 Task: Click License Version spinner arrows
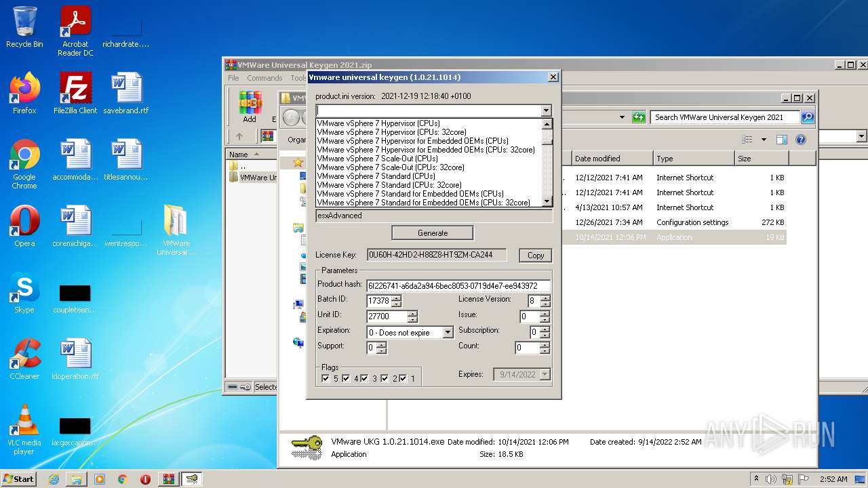(545, 301)
